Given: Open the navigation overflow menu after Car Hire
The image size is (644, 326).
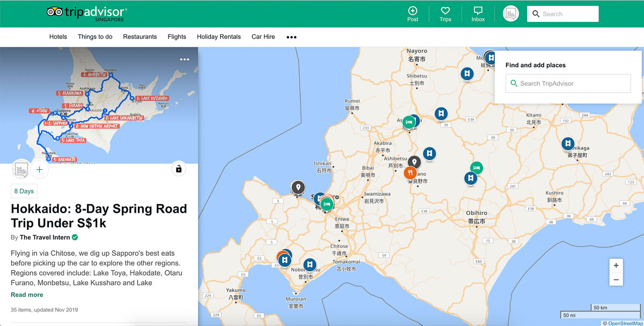Looking at the screenshot, I should coord(291,37).
